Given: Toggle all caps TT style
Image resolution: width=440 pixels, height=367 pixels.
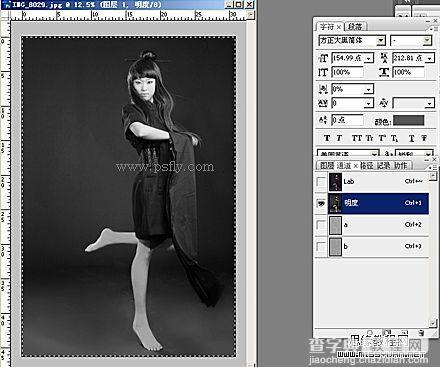Looking at the screenshot, I should point(357,138).
